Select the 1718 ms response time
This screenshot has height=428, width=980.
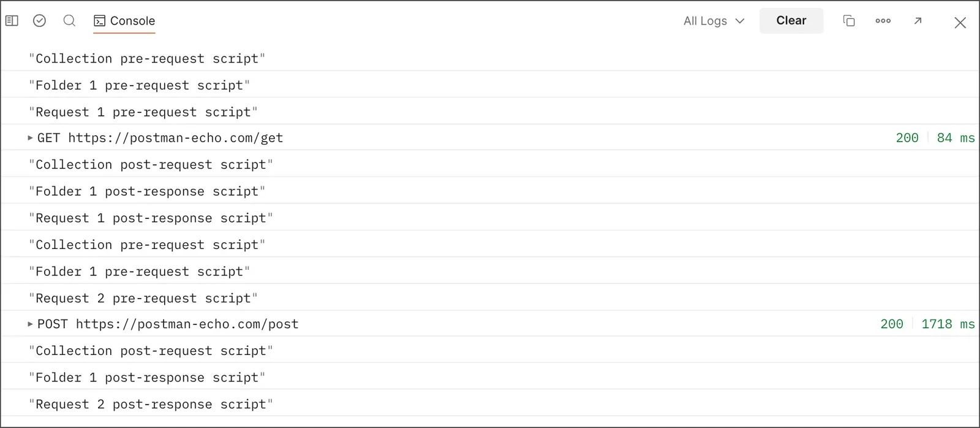[948, 324]
